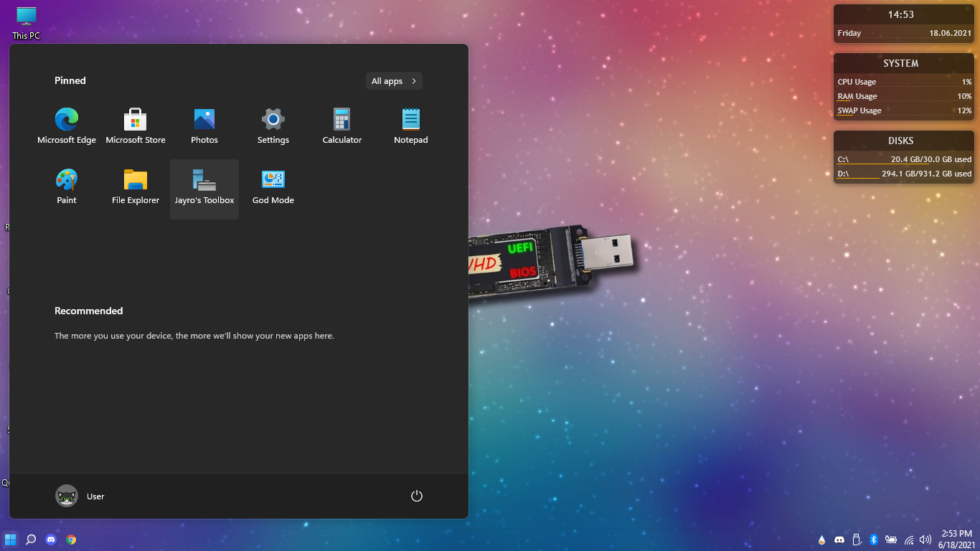This screenshot has height=551, width=980.
Task: Open the User account menu
Action: click(x=80, y=496)
